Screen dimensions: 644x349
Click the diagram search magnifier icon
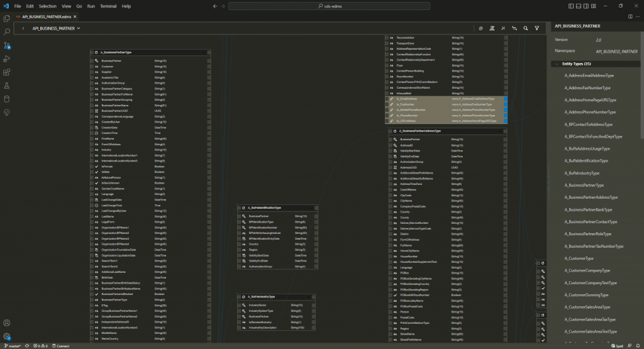pos(526,28)
